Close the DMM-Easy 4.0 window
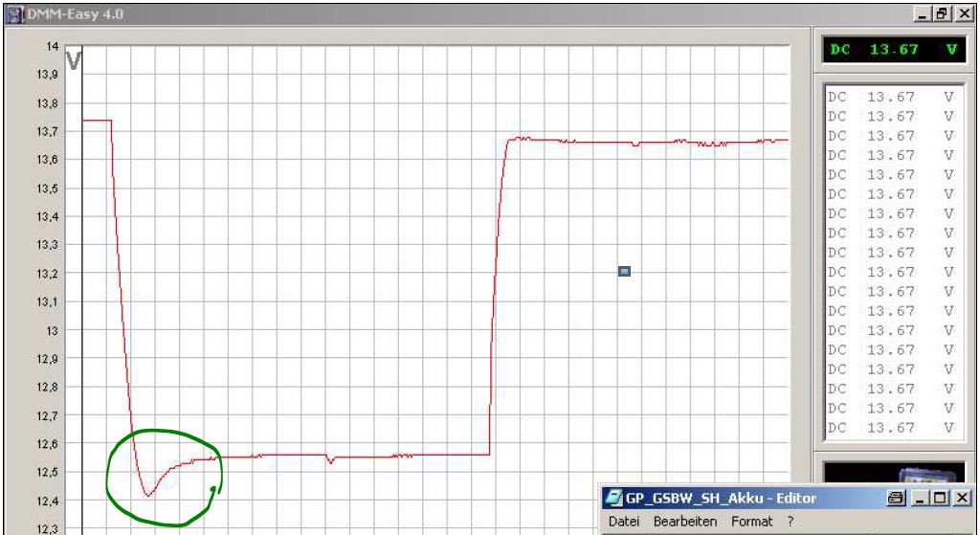This screenshot has width=980, height=535. tap(963, 15)
